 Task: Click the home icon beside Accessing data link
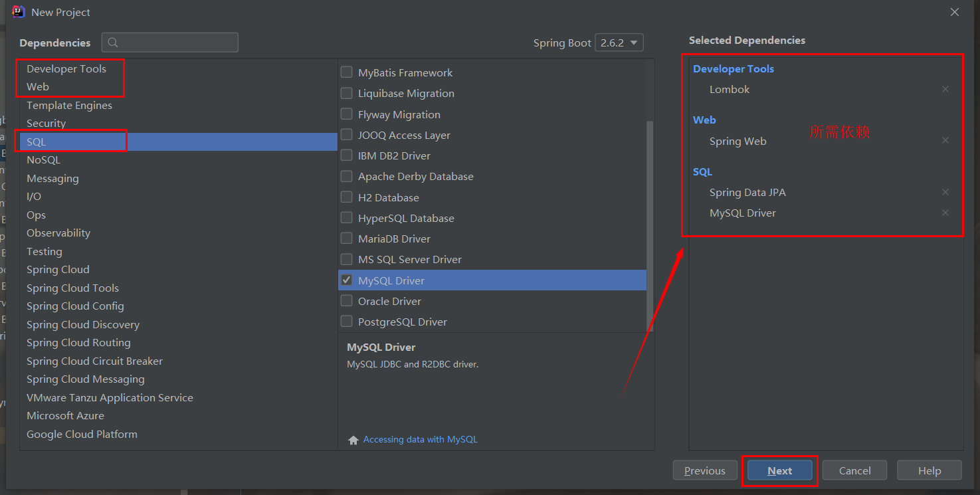click(x=353, y=440)
